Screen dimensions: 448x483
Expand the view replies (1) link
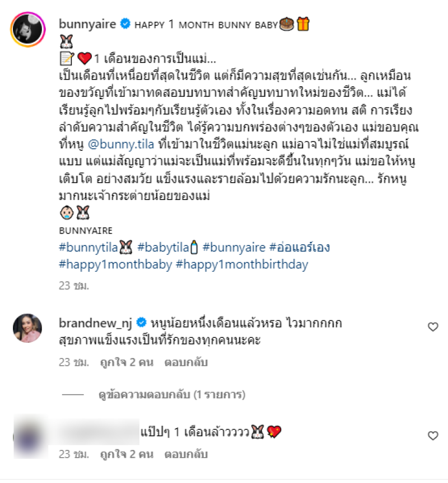(x=172, y=394)
